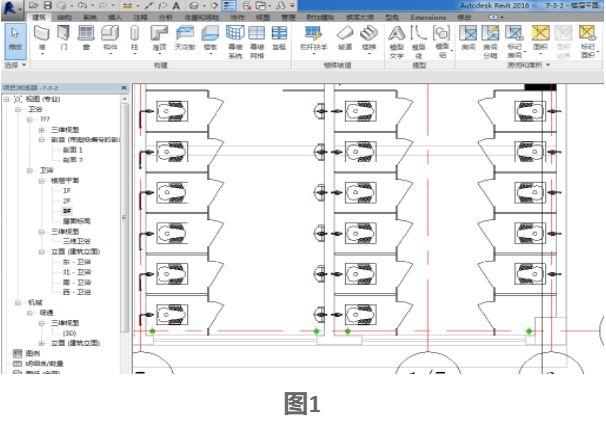Expand the 三维视图 node under ???
The height and width of the screenshot is (421, 606).
tap(42, 130)
